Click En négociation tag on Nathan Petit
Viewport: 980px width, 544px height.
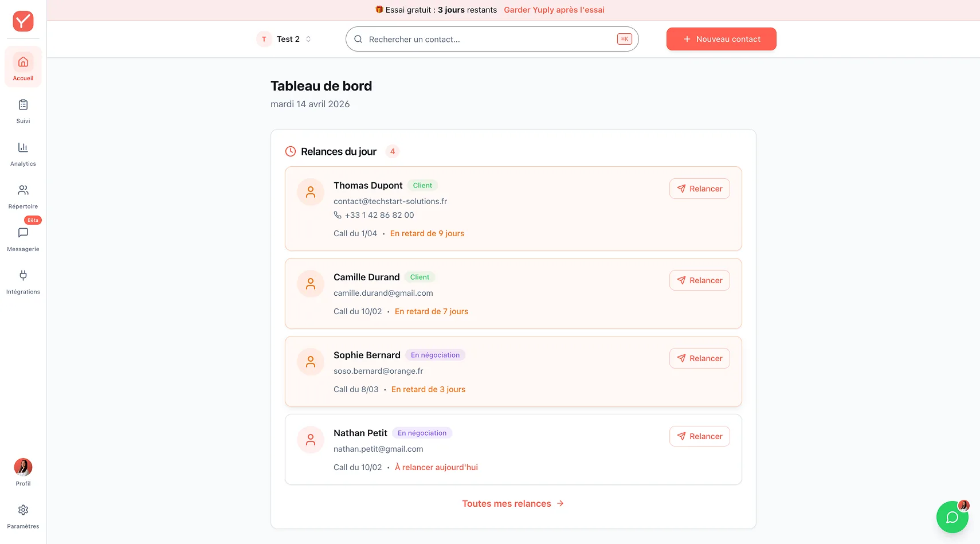coord(422,433)
